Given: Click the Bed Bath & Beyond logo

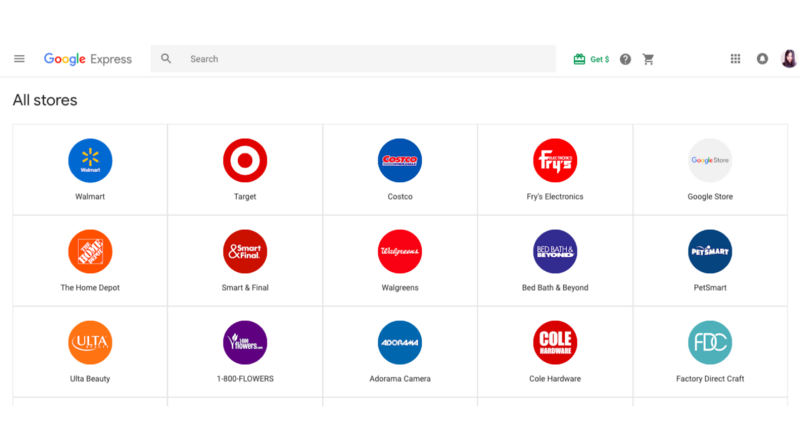Looking at the screenshot, I should click(555, 252).
